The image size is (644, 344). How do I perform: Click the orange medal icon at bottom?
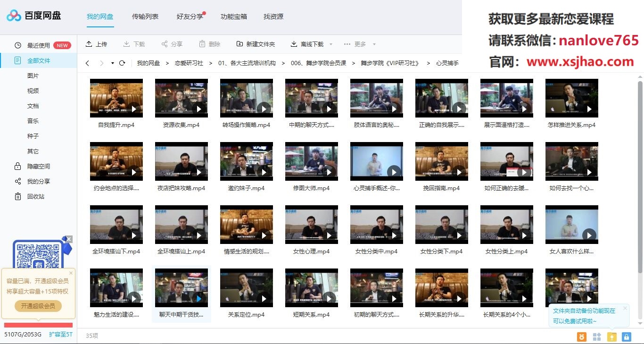[x=582, y=336]
